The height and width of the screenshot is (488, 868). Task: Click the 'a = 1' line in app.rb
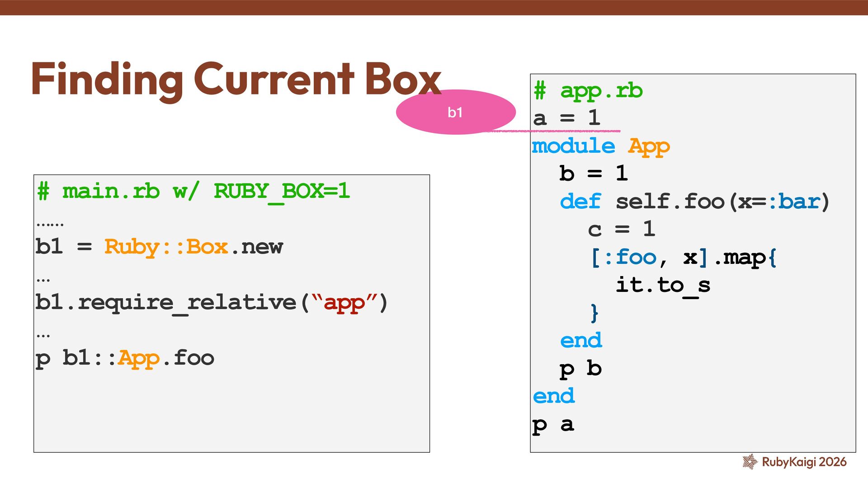coord(566,118)
